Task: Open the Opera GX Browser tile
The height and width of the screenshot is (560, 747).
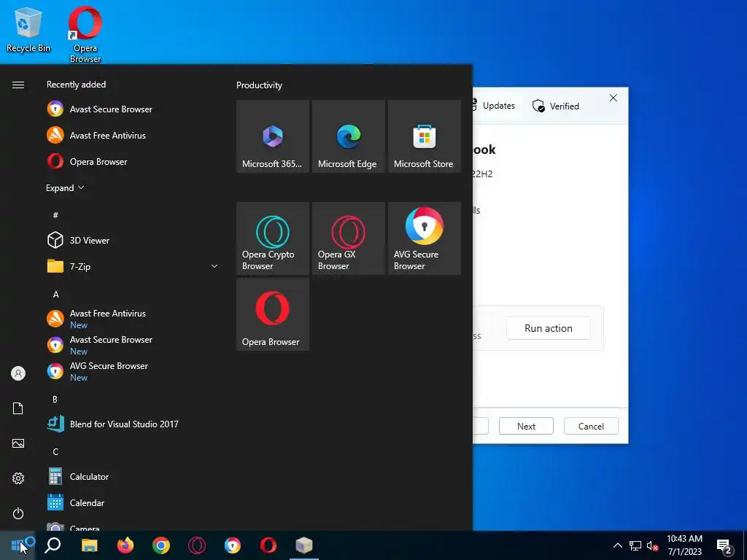Action: click(x=348, y=238)
